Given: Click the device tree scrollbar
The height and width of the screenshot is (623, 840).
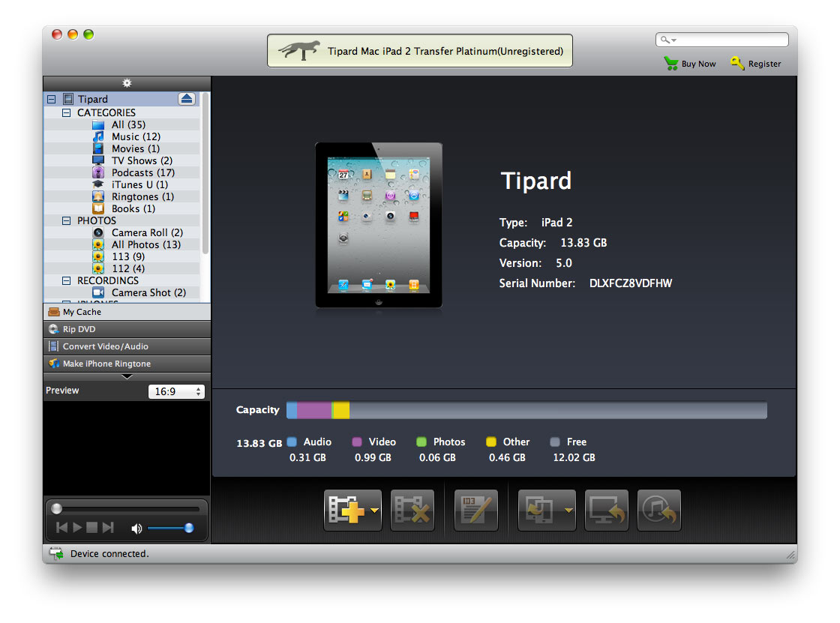Looking at the screenshot, I should tap(205, 173).
